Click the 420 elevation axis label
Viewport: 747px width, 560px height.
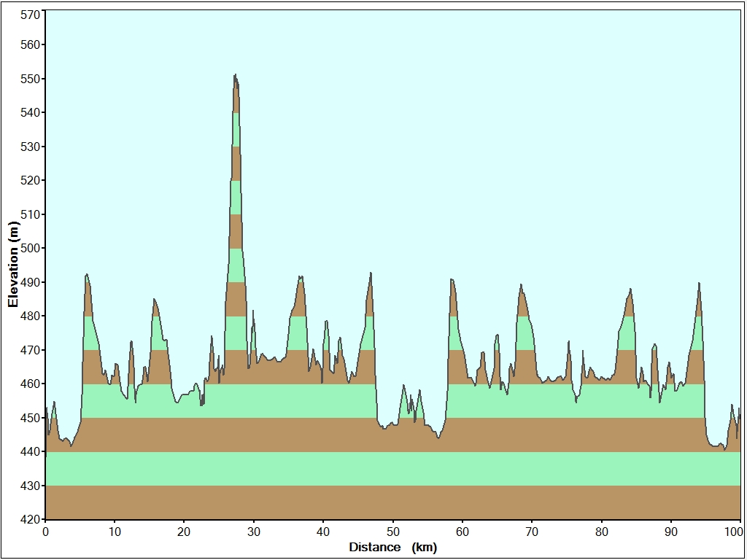(30, 519)
